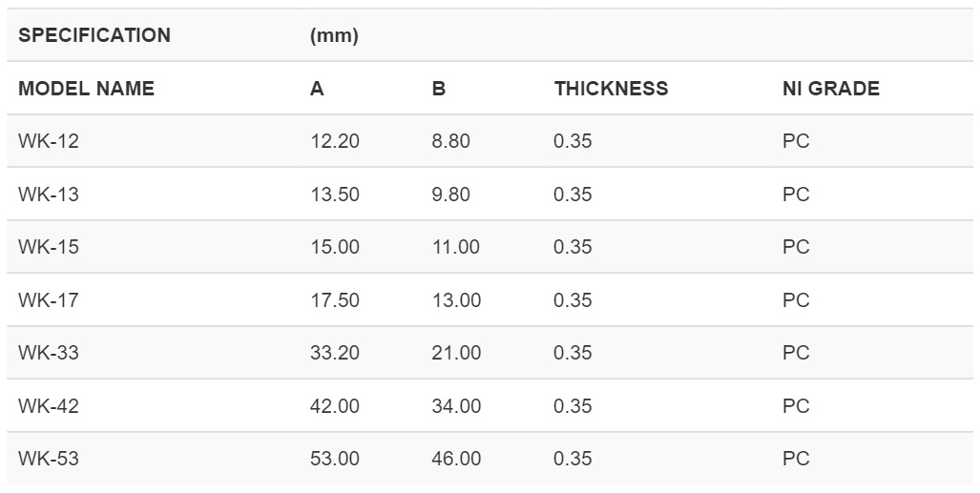Screen dimensions: 980x493
Task: Select the WK-17 model entry
Action: pos(49,300)
